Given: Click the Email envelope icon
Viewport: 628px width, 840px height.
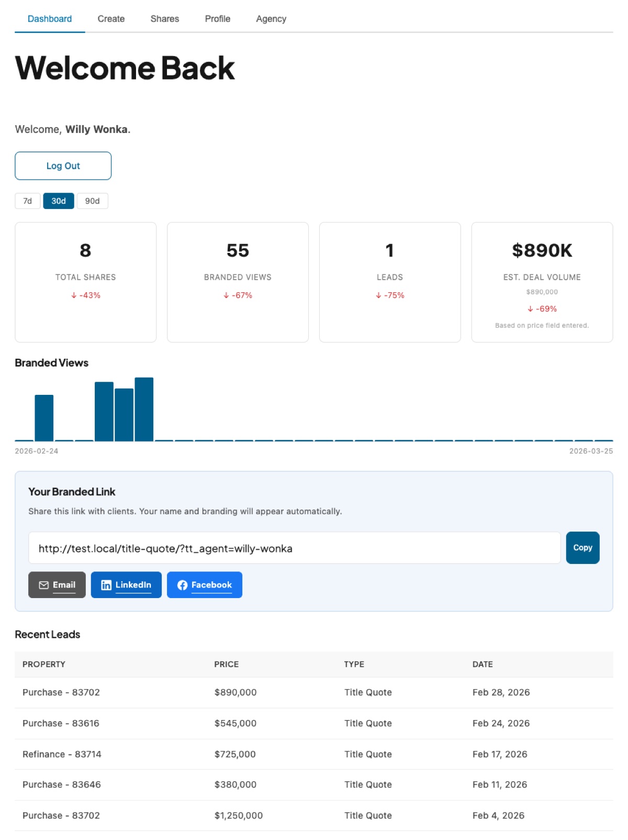Looking at the screenshot, I should [x=44, y=585].
